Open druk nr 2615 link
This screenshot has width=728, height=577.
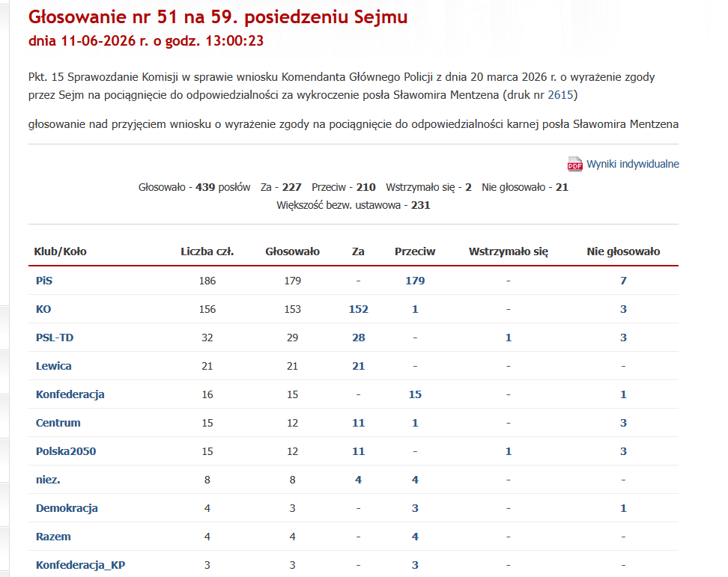click(x=560, y=95)
